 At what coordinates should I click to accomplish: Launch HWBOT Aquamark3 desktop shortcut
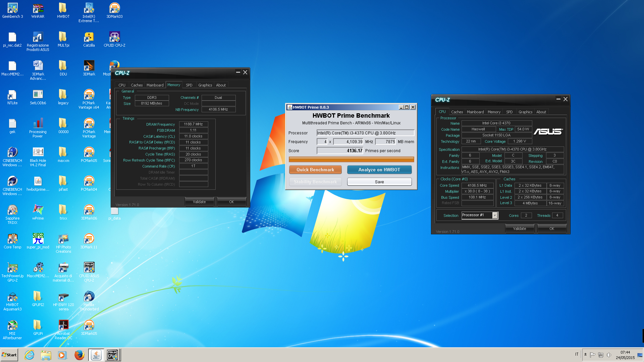[x=12, y=301]
